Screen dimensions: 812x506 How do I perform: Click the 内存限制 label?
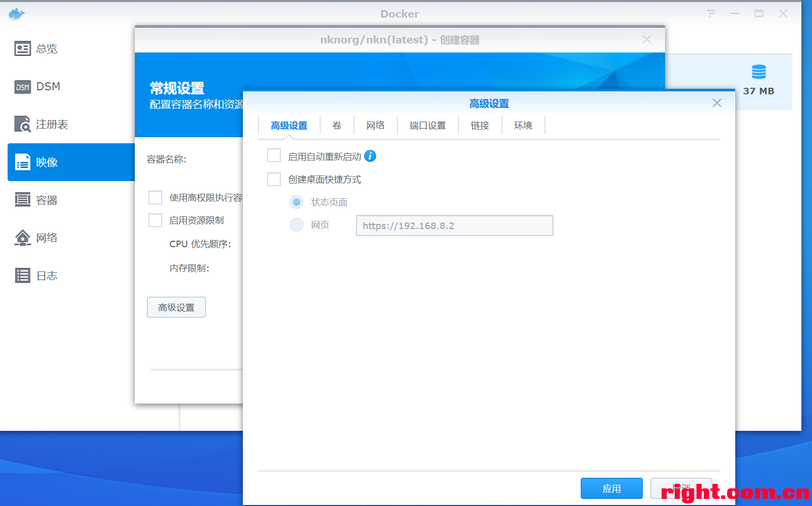pyautogui.click(x=189, y=268)
